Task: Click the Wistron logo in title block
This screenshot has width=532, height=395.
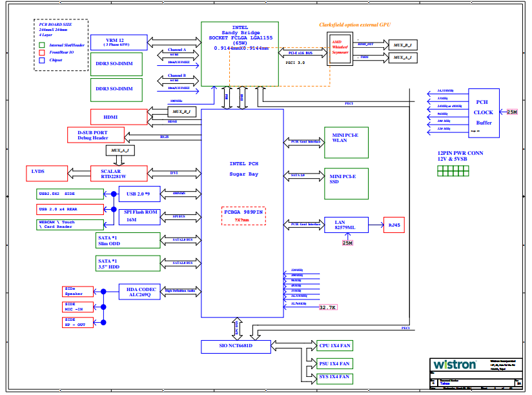Action: [x=455, y=365]
